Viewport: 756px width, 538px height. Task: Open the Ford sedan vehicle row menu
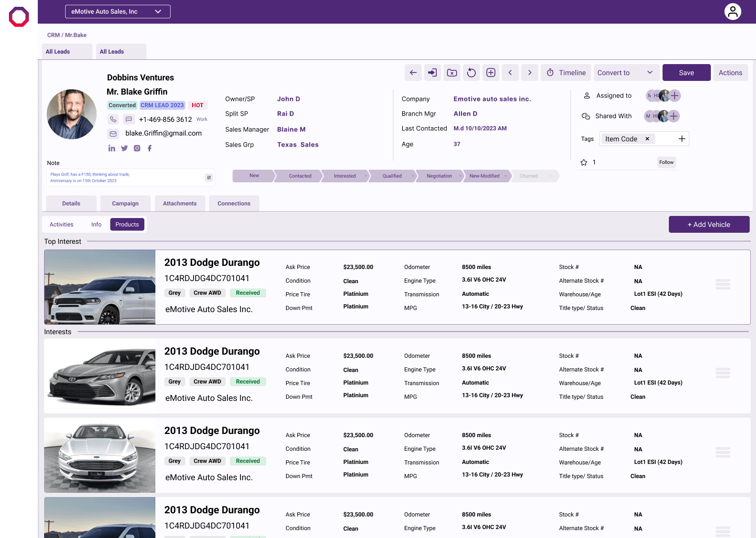pos(723,452)
